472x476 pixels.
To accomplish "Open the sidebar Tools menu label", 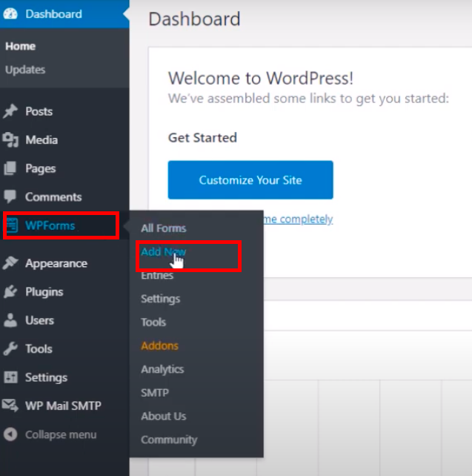I will coord(39,348).
